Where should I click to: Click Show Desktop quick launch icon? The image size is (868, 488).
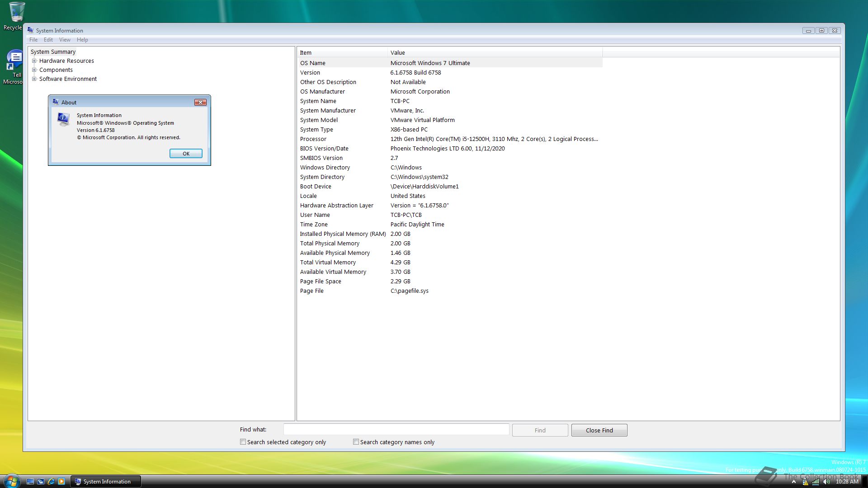click(x=30, y=482)
